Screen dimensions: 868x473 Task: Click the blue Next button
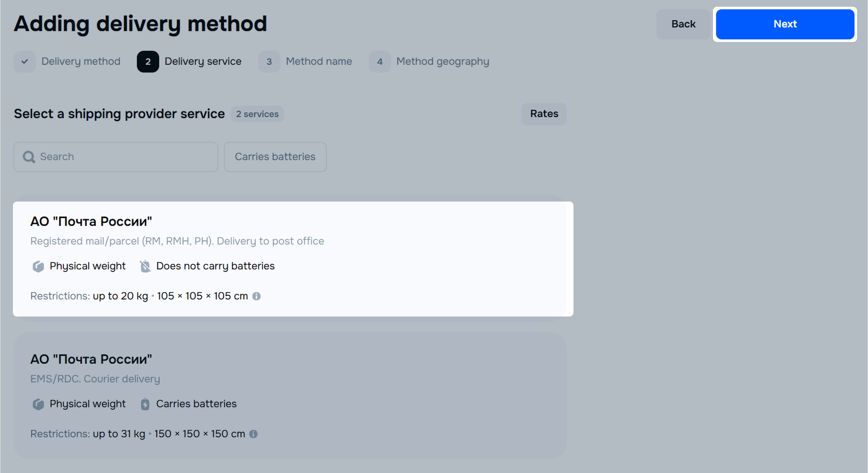pyautogui.click(x=785, y=24)
